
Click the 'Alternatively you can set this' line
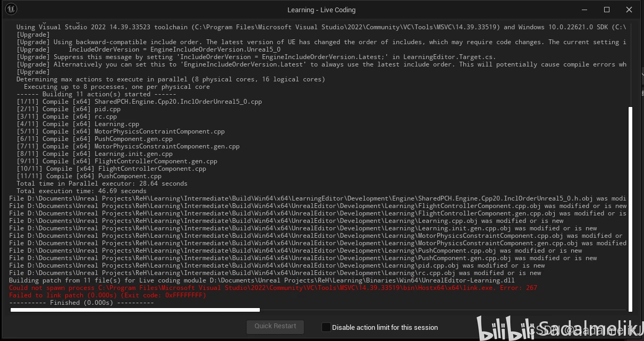[x=321, y=64]
